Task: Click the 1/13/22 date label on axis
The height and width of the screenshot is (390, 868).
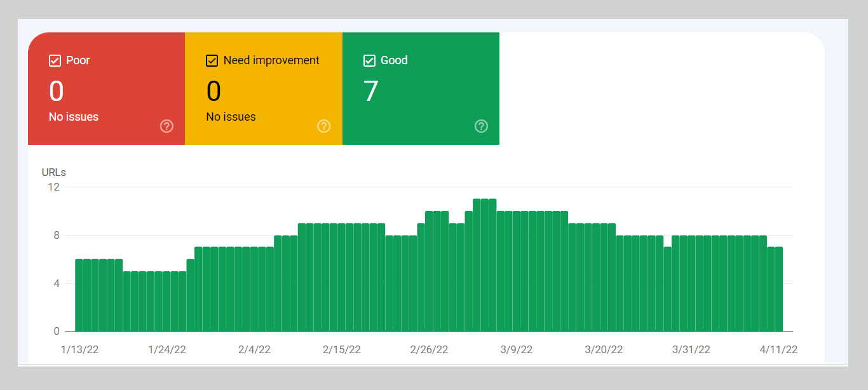Action: tap(79, 350)
